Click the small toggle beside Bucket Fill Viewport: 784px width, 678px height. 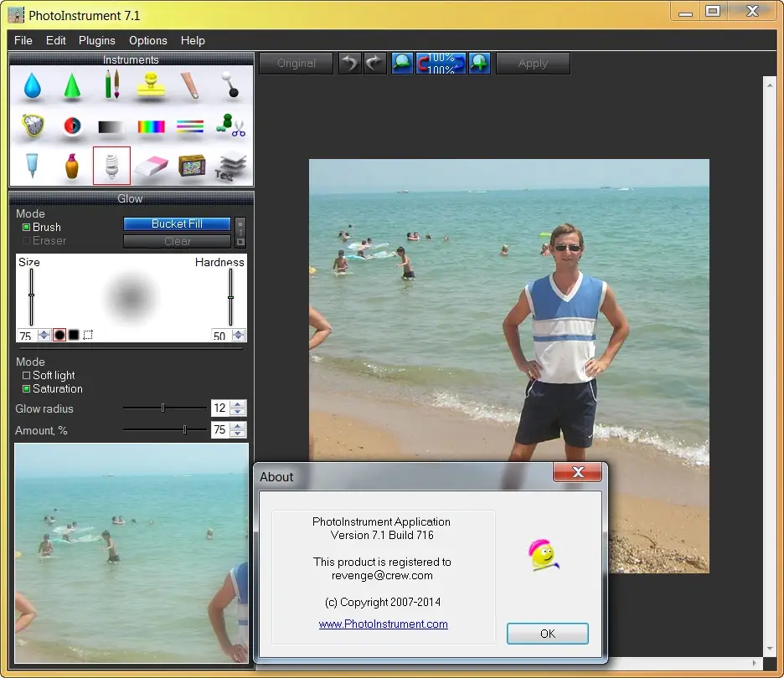pos(240,233)
